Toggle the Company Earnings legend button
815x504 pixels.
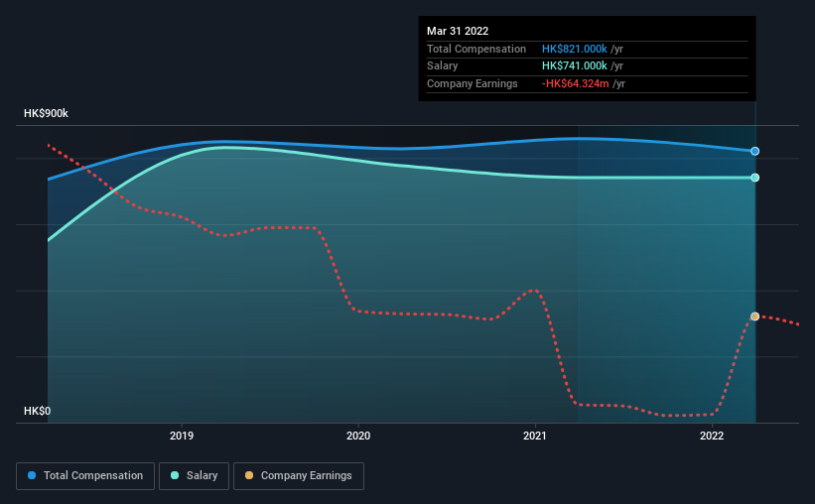click(x=299, y=476)
